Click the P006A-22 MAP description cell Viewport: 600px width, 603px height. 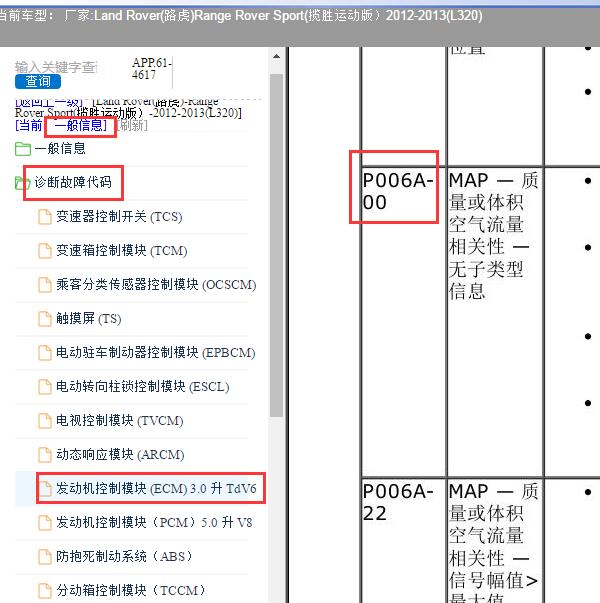494,542
